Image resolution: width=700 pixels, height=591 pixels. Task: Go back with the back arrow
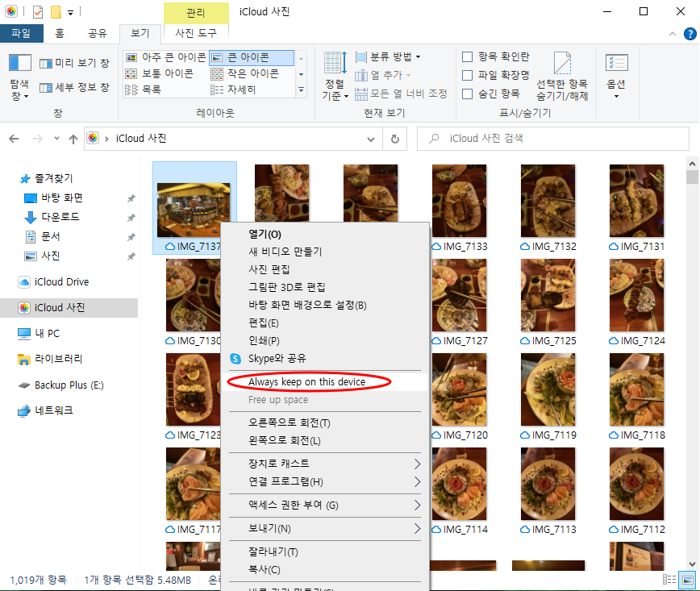point(15,139)
